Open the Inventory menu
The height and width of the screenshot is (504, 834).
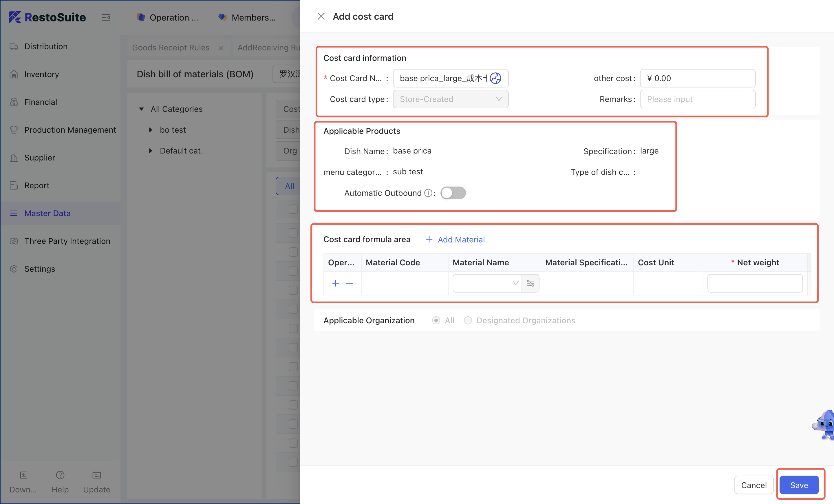click(x=41, y=74)
